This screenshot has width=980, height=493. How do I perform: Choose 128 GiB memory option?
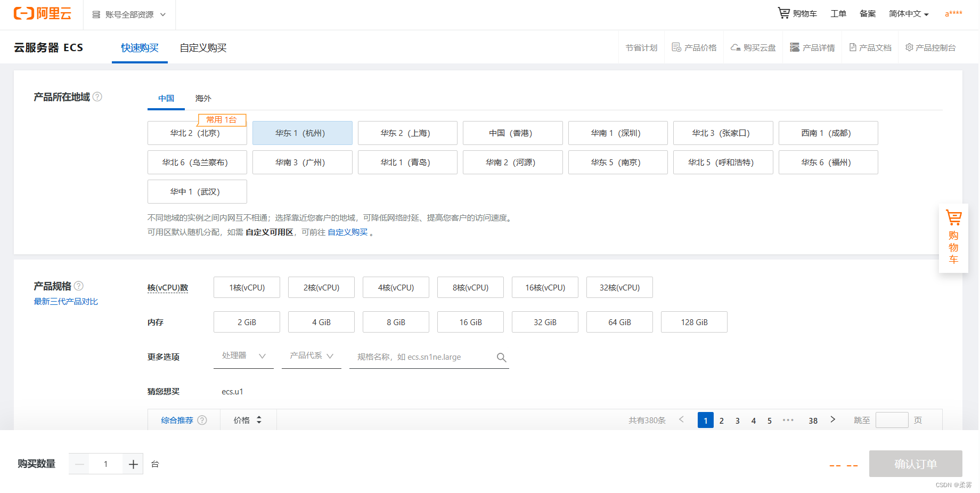(694, 322)
